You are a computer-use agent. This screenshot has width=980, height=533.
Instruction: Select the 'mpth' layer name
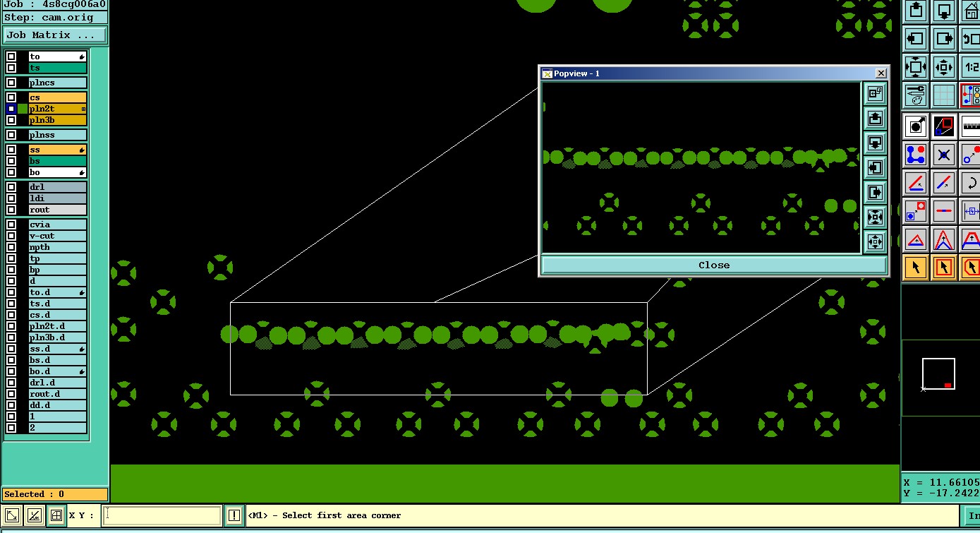(58, 247)
